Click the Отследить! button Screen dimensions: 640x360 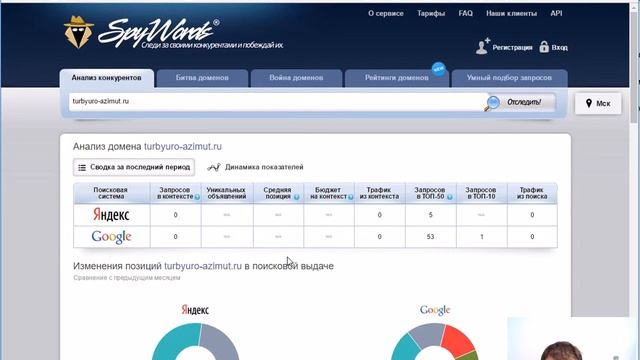click(x=524, y=102)
